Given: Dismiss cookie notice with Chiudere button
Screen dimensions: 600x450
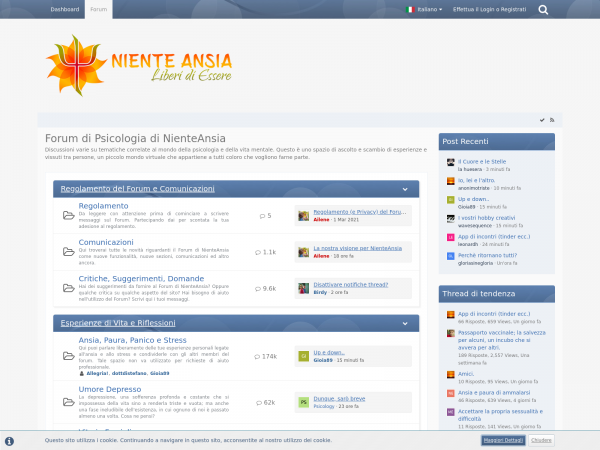Looking at the screenshot, I should [541, 440].
